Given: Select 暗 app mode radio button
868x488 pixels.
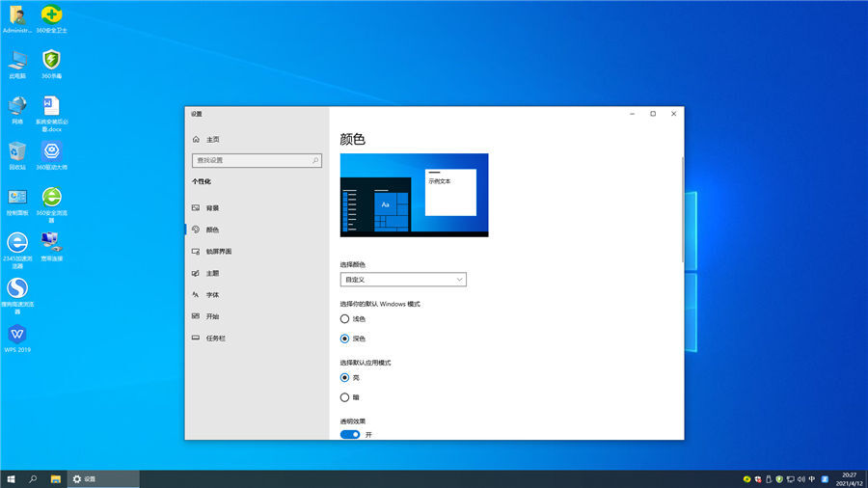Looking at the screenshot, I should 345,397.
